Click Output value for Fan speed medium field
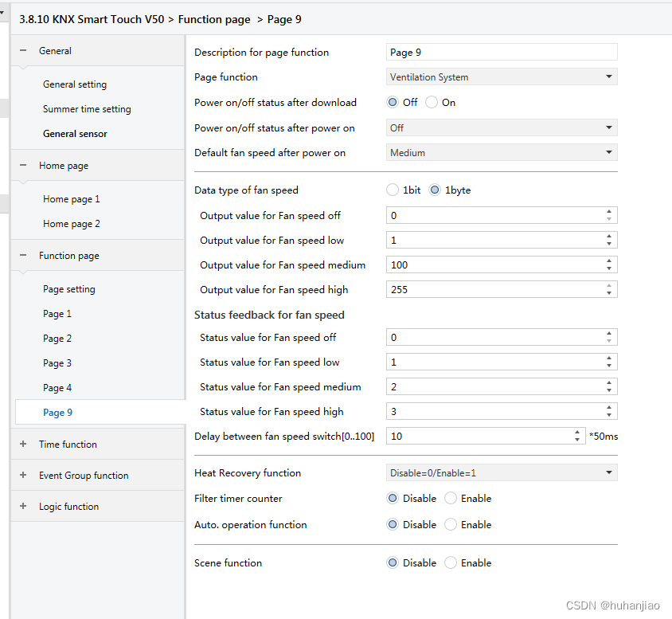This screenshot has width=672, height=619. [494, 265]
